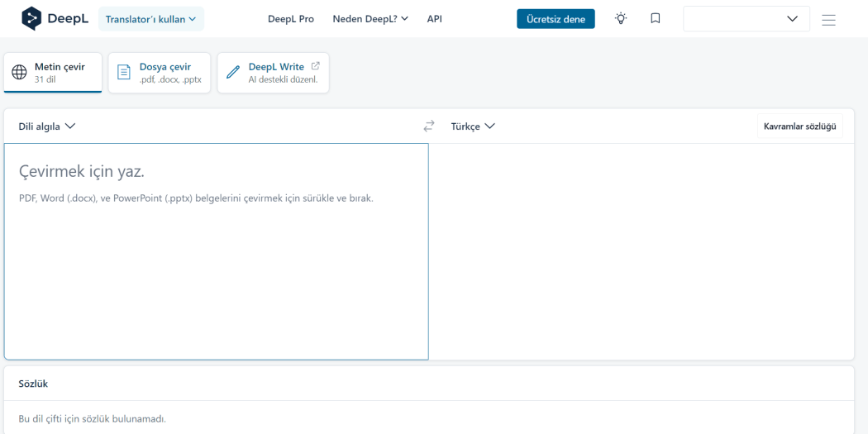Screen dimensions: 868x434
Task: Open the Türkçe target language dropdown
Action: (x=473, y=126)
